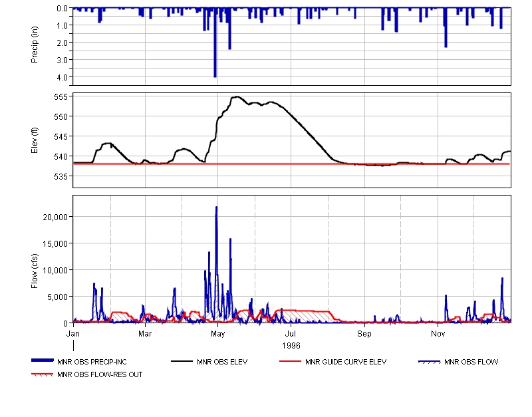The width and height of the screenshot is (532, 417).
Task: Click the hatched blue MNR OBS FLOW legend symbol
Action: (x=428, y=362)
